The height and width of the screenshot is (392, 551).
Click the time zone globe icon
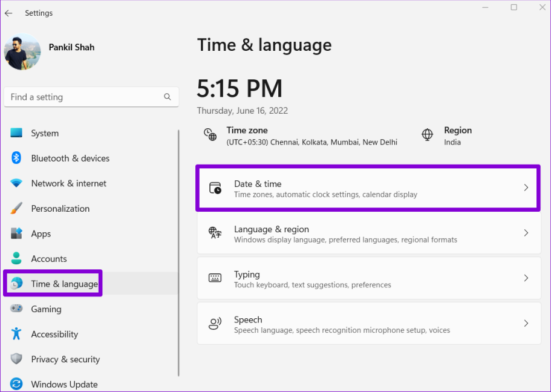[x=210, y=136]
